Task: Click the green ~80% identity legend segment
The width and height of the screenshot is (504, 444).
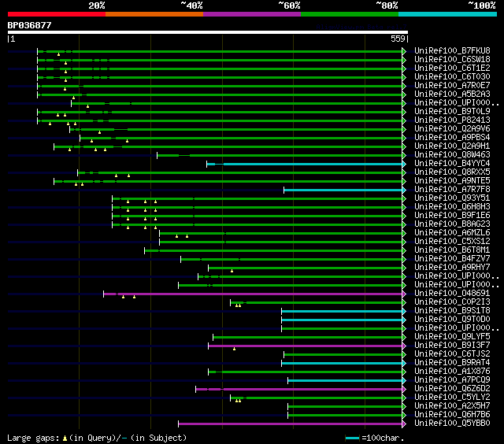Action: tap(350, 14)
